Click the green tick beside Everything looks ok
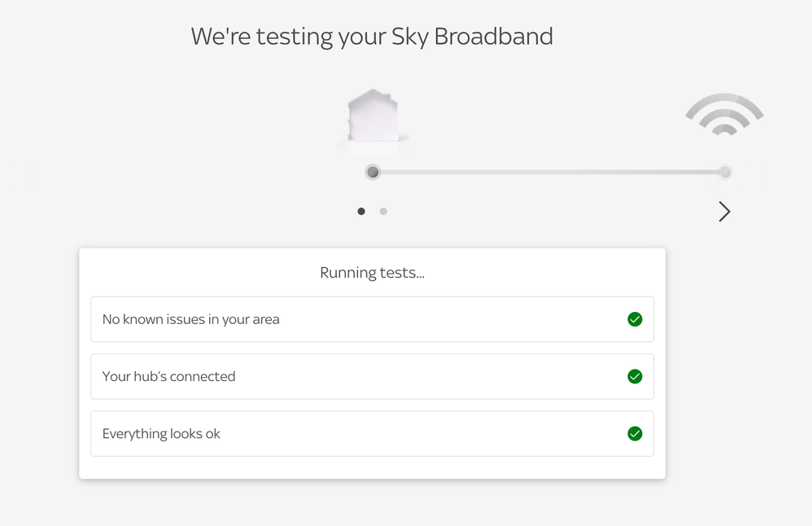 [635, 434]
